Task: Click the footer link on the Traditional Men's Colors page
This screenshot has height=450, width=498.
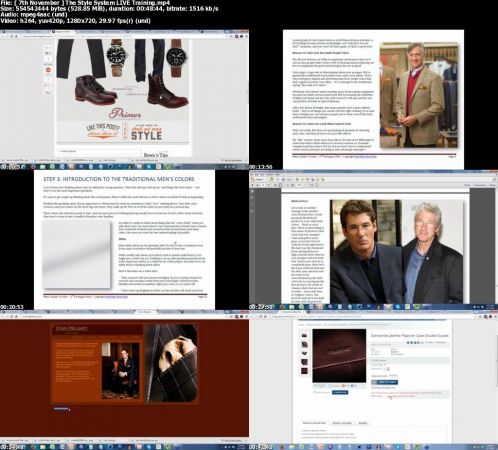Action: point(116,296)
